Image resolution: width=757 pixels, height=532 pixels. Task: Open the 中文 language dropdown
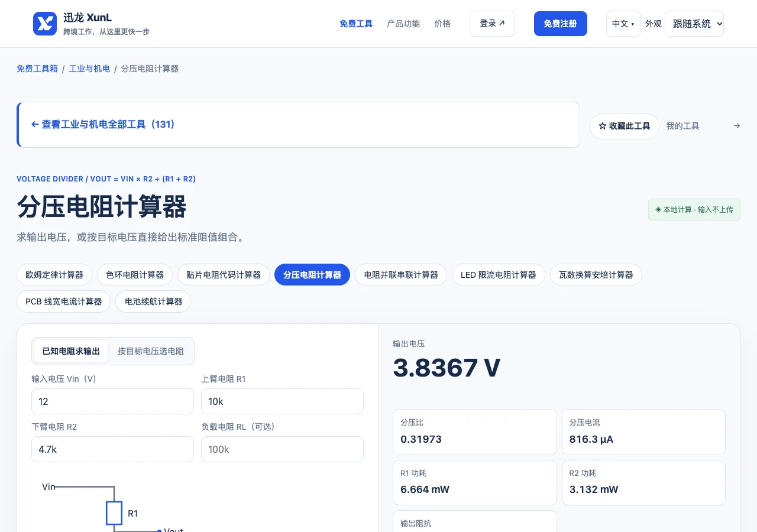click(x=623, y=24)
